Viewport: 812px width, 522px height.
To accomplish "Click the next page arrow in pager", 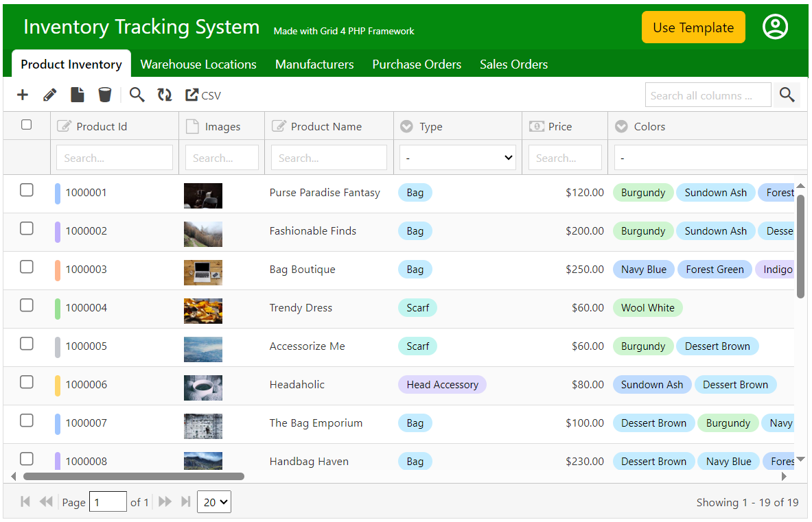I will pos(165,502).
